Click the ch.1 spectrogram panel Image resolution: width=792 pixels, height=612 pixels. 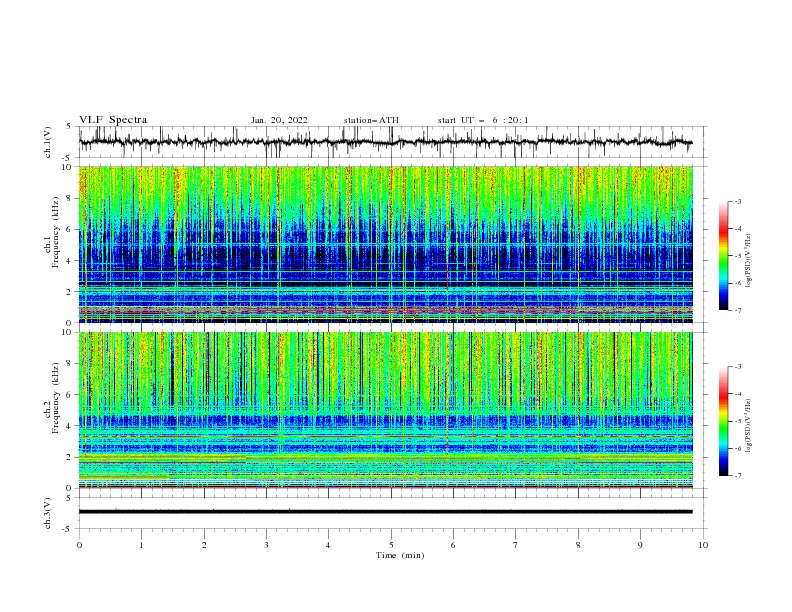coord(385,244)
